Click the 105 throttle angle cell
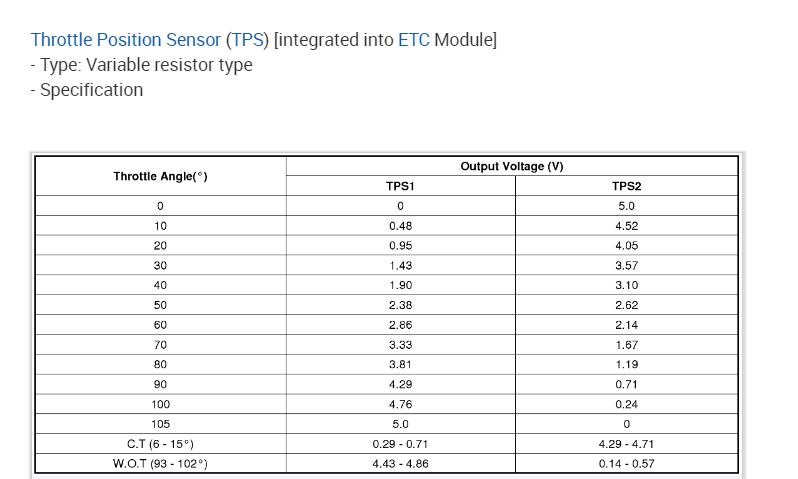 click(x=160, y=424)
